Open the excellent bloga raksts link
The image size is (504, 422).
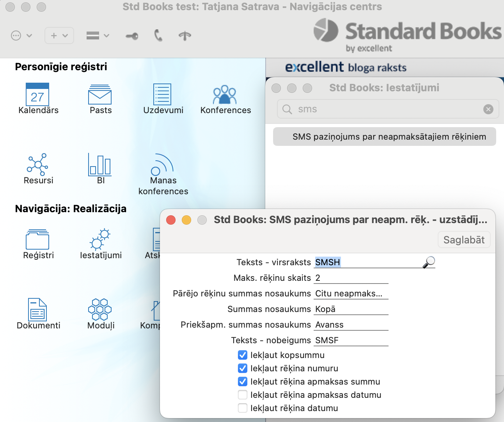(346, 67)
